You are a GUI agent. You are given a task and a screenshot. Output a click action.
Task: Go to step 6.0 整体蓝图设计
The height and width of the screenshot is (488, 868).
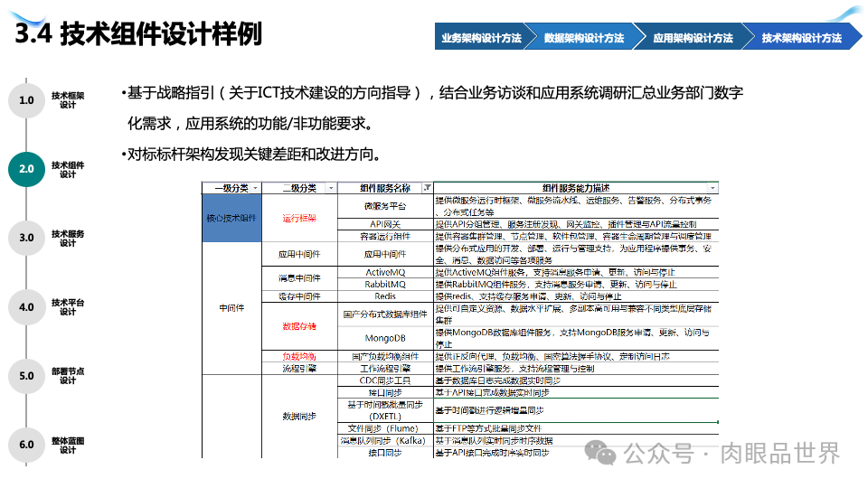pos(26,445)
